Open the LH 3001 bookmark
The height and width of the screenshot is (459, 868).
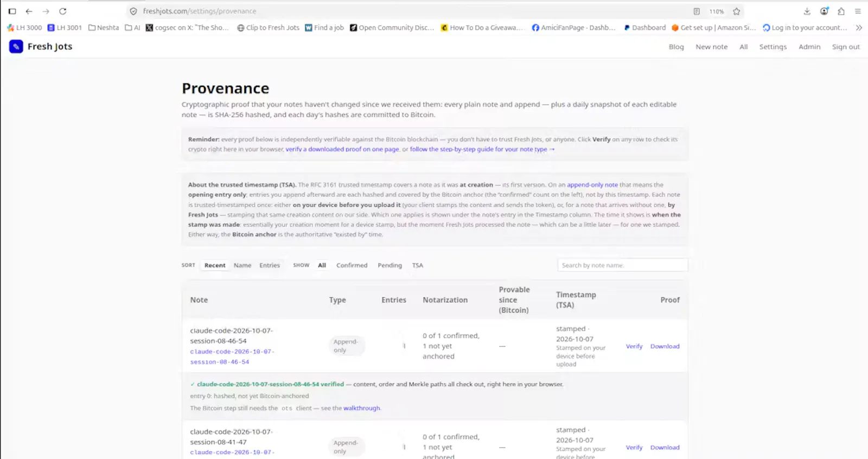[65, 28]
